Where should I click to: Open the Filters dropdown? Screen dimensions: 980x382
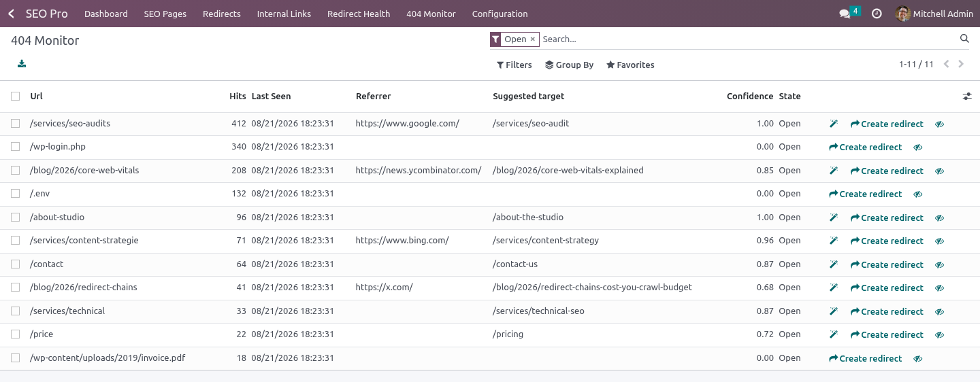tap(514, 65)
